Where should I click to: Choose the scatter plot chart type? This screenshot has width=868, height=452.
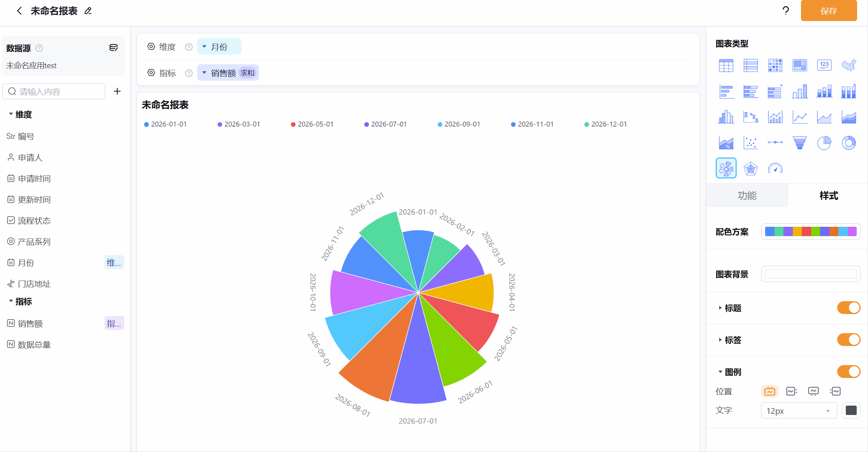(x=751, y=143)
